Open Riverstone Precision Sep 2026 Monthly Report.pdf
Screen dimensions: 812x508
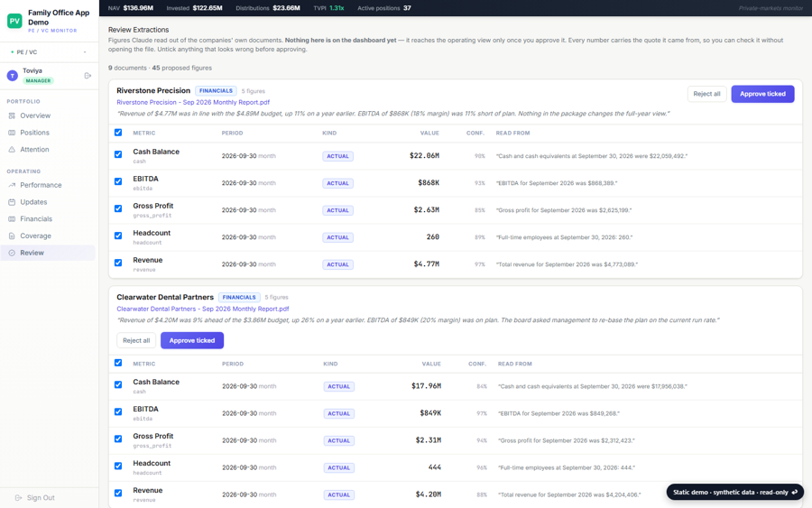pyautogui.click(x=193, y=102)
